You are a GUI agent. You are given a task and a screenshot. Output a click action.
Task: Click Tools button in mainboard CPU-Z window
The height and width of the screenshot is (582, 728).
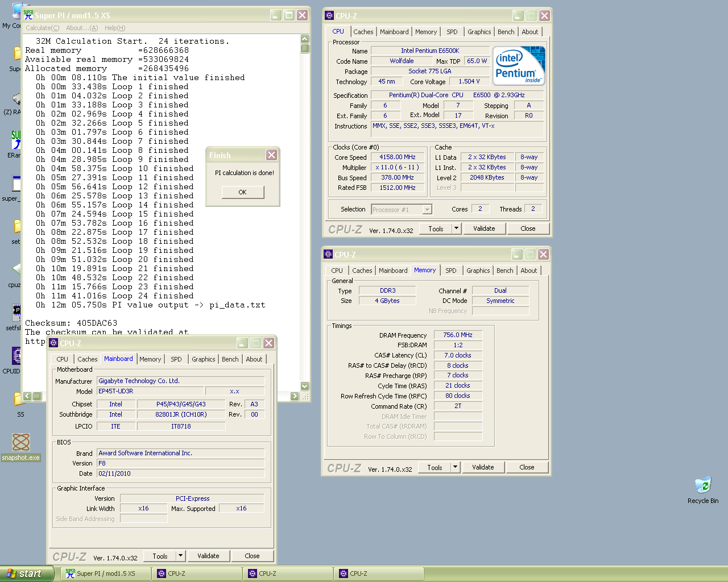tap(160, 556)
